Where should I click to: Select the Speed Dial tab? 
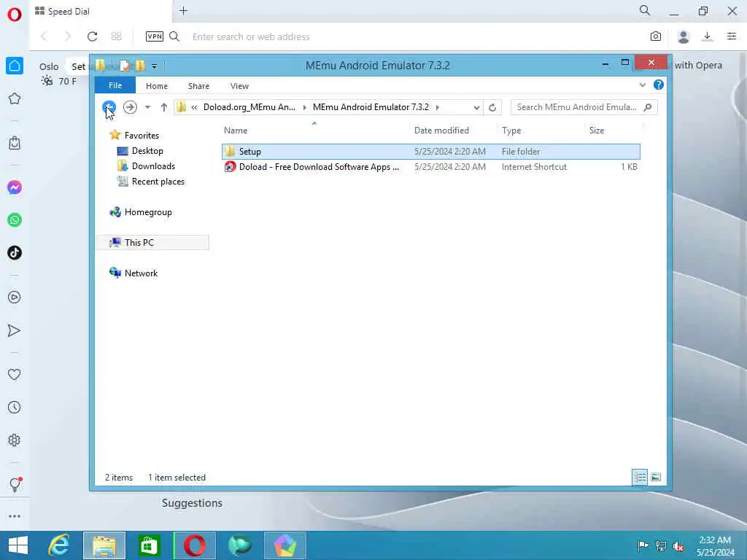pos(101,12)
